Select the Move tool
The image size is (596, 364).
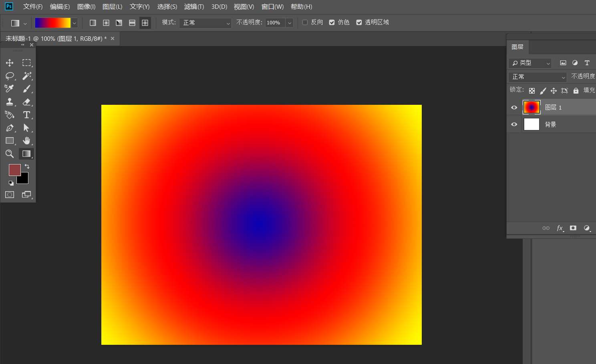tap(10, 63)
